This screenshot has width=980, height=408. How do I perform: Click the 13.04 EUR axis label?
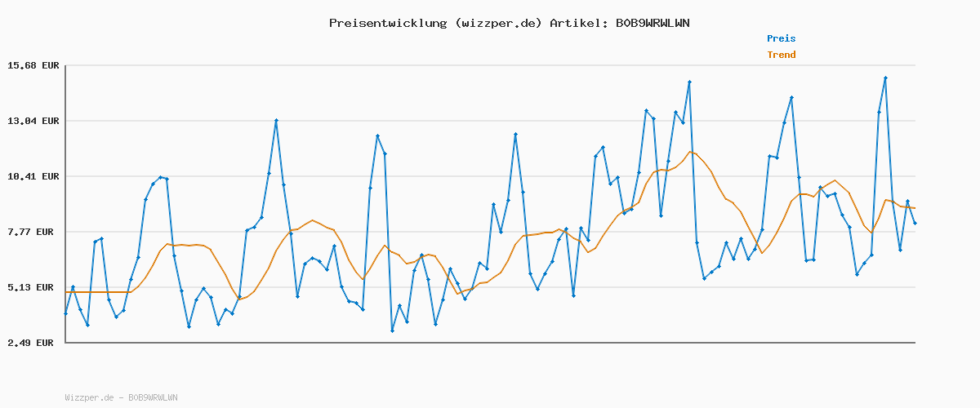click(x=33, y=121)
